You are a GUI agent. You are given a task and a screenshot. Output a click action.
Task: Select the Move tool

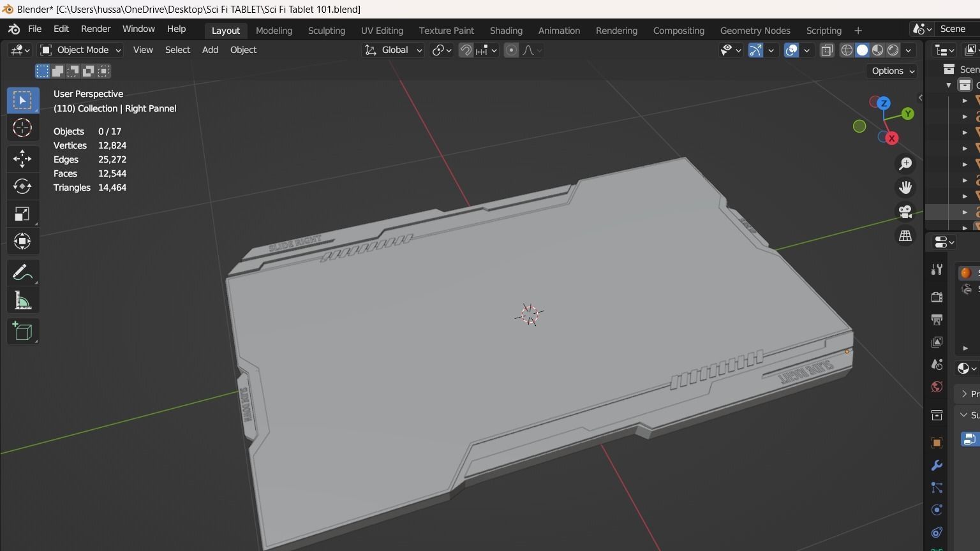(x=23, y=159)
